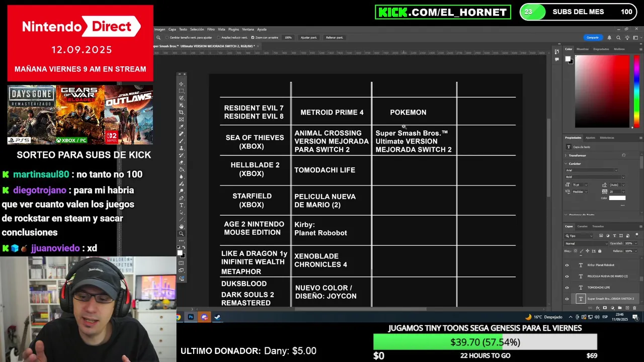
Task: Click the add layer style fx icon
Action: pyautogui.click(x=598, y=308)
